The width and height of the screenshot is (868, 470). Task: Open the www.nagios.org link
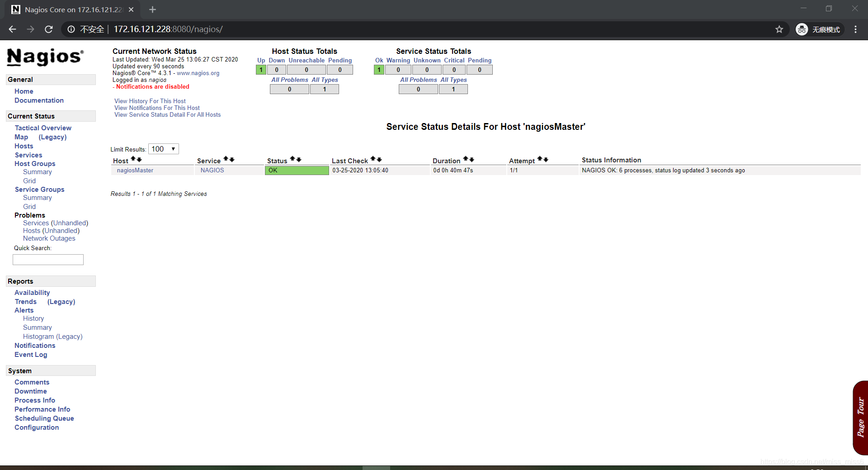[x=198, y=73]
